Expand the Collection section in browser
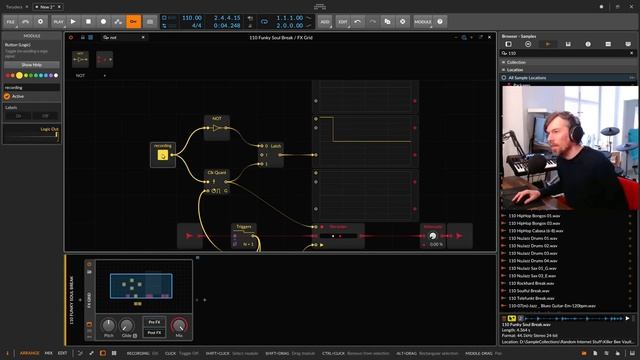 click(x=567, y=62)
